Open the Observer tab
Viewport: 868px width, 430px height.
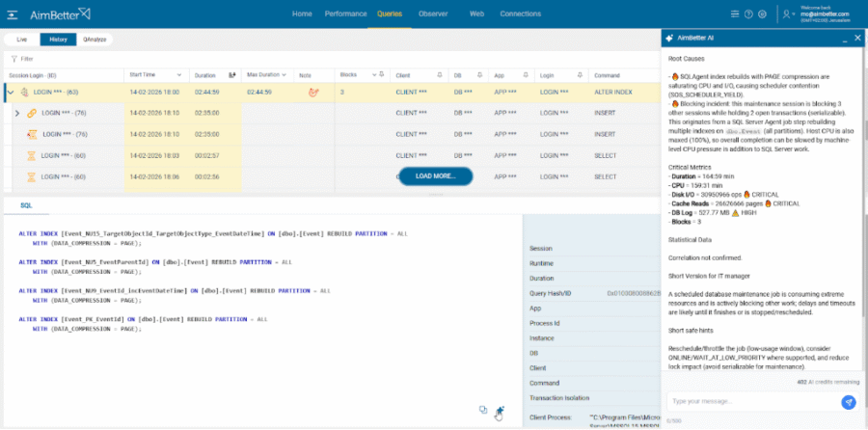[432, 14]
